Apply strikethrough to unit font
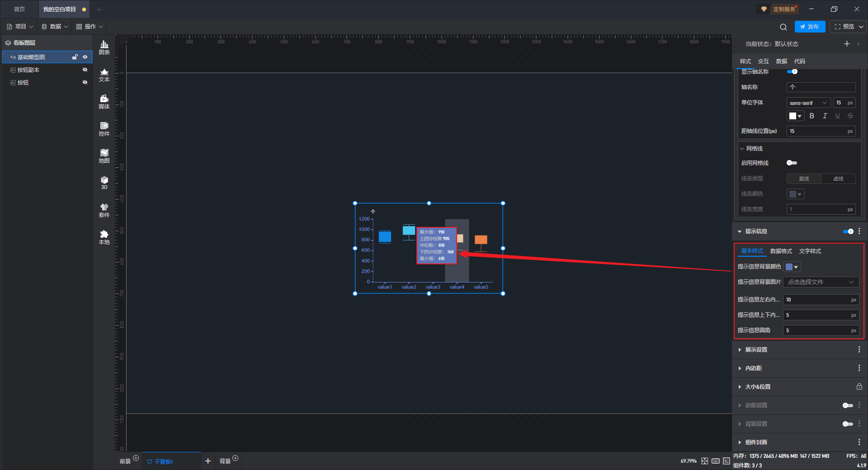 pos(850,116)
